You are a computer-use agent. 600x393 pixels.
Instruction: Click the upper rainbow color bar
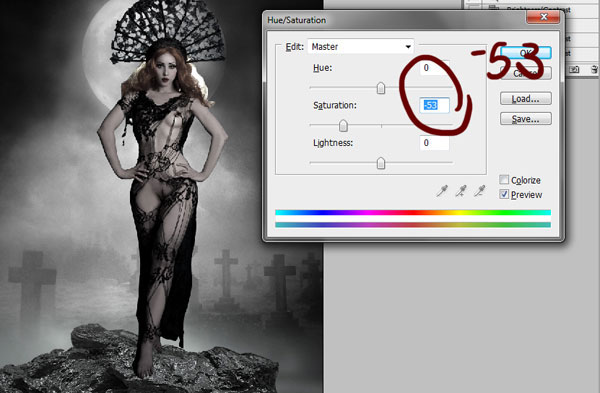pyautogui.click(x=413, y=212)
